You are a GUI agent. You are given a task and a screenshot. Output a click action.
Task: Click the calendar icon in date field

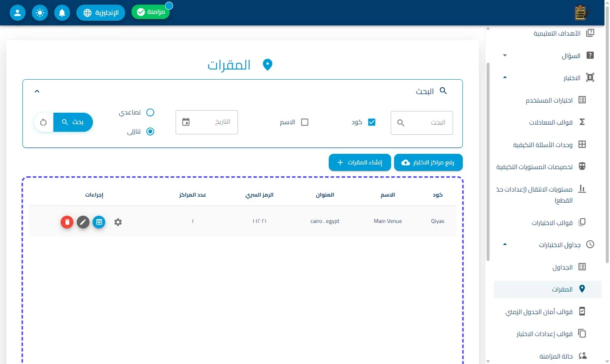point(186,122)
